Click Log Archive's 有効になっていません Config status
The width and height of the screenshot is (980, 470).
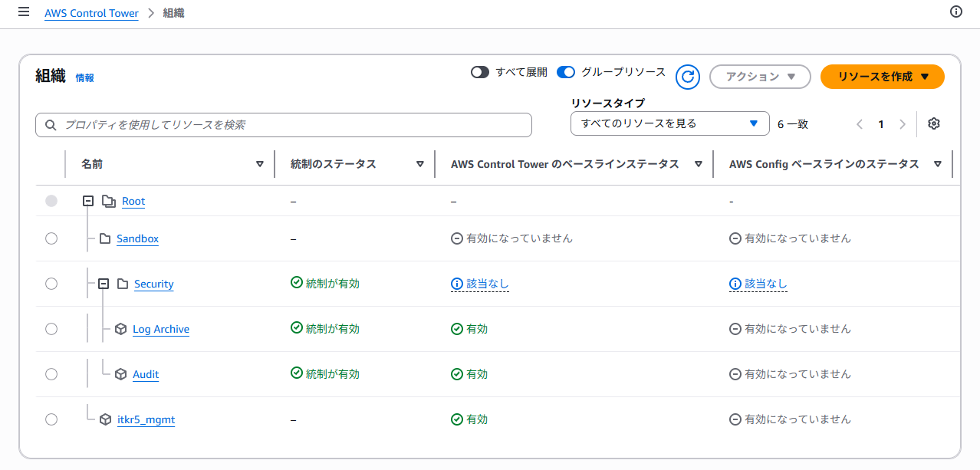[797, 329]
